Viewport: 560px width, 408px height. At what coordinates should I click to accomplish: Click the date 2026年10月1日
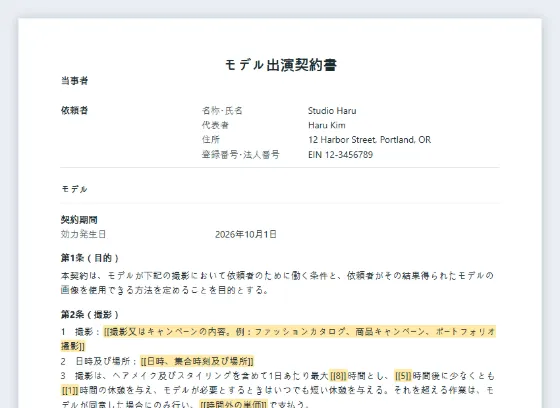tap(246, 234)
